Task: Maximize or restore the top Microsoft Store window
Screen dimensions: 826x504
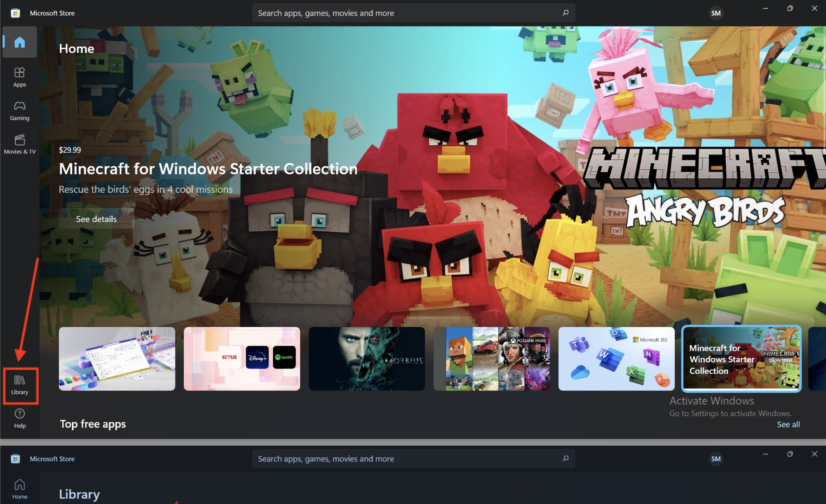Action: (790, 9)
